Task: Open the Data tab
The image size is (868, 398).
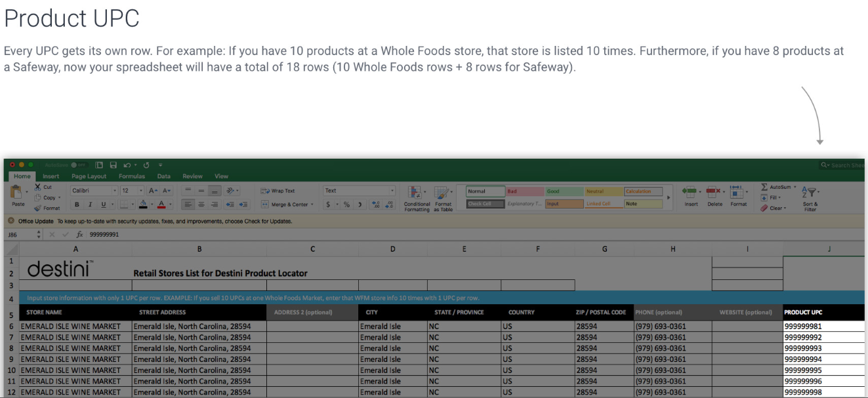Action: click(164, 176)
